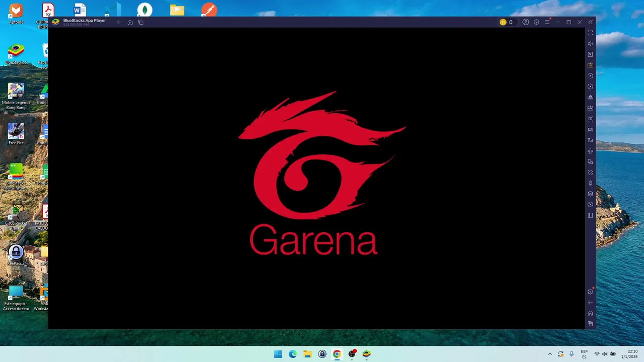Select the Postman desktop icon
The height and width of the screenshot is (362, 644).
[209, 10]
